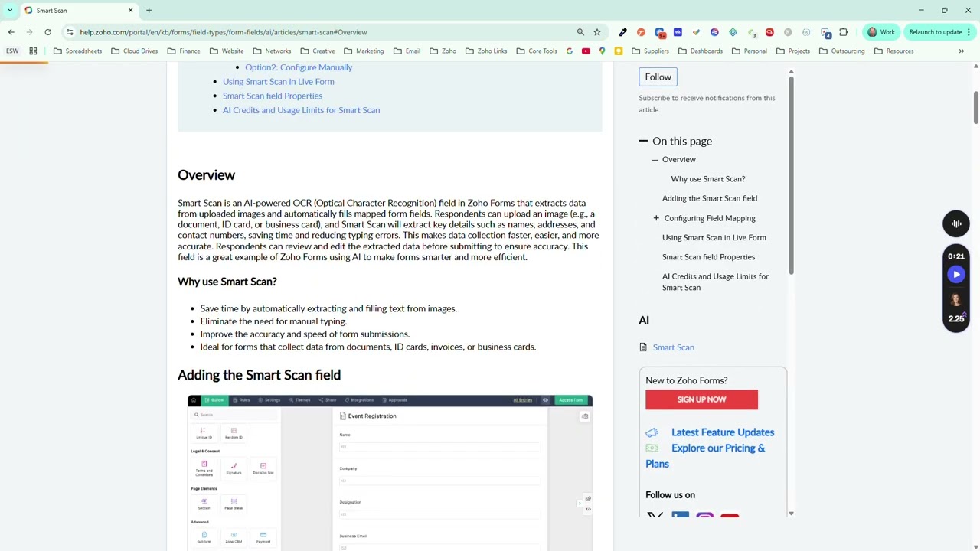Open tab search dropdown arrow
980x551 pixels.
(10, 11)
